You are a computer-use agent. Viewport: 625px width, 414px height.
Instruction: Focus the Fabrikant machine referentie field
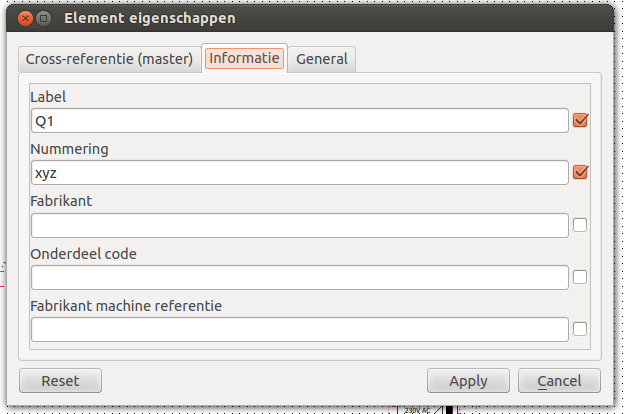click(x=300, y=329)
